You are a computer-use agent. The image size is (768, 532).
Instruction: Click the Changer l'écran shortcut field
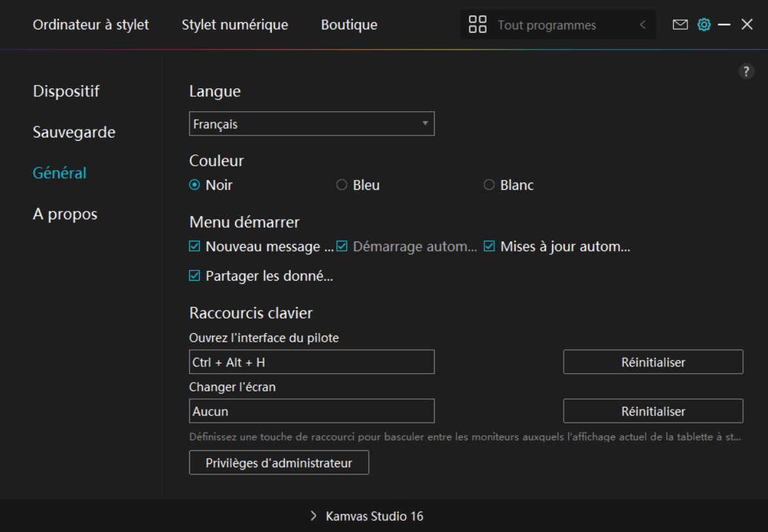pyautogui.click(x=312, y=411)
